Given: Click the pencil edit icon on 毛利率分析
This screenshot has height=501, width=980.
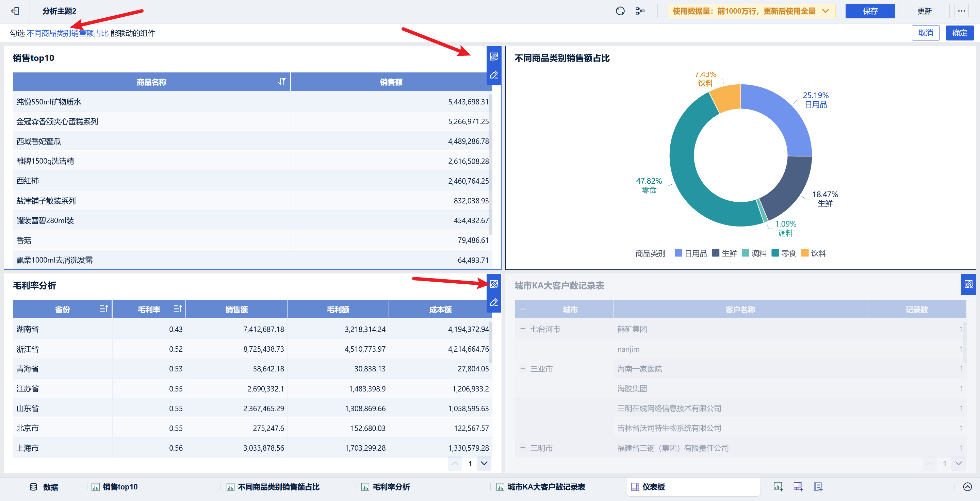Looking at the screenshot, I should coord(494,303).
